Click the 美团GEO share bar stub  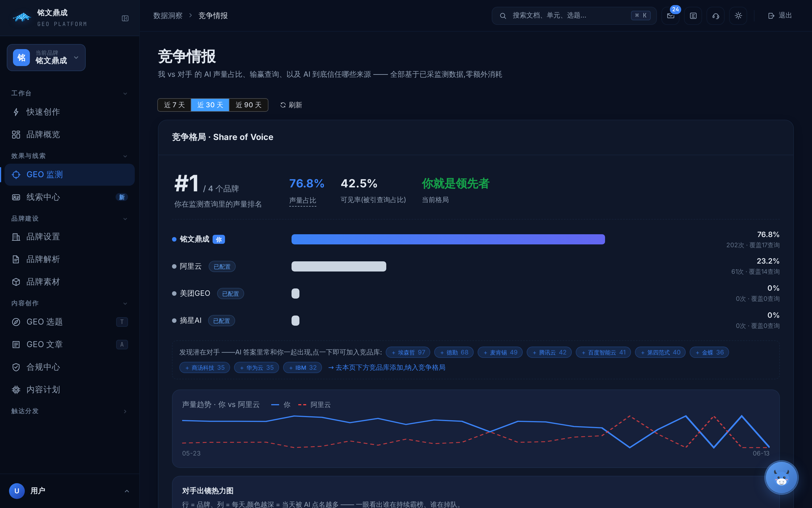[295, 294]
